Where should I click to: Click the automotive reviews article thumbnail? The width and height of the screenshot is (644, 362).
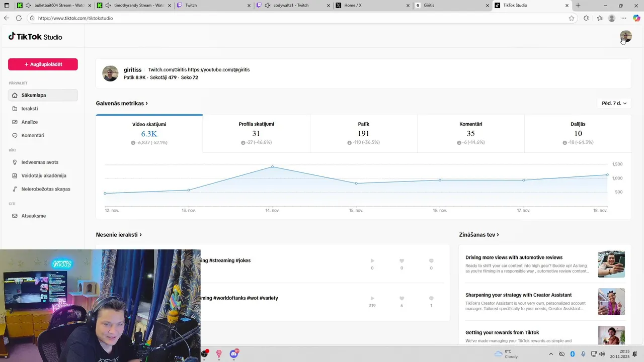pos(611,264)
